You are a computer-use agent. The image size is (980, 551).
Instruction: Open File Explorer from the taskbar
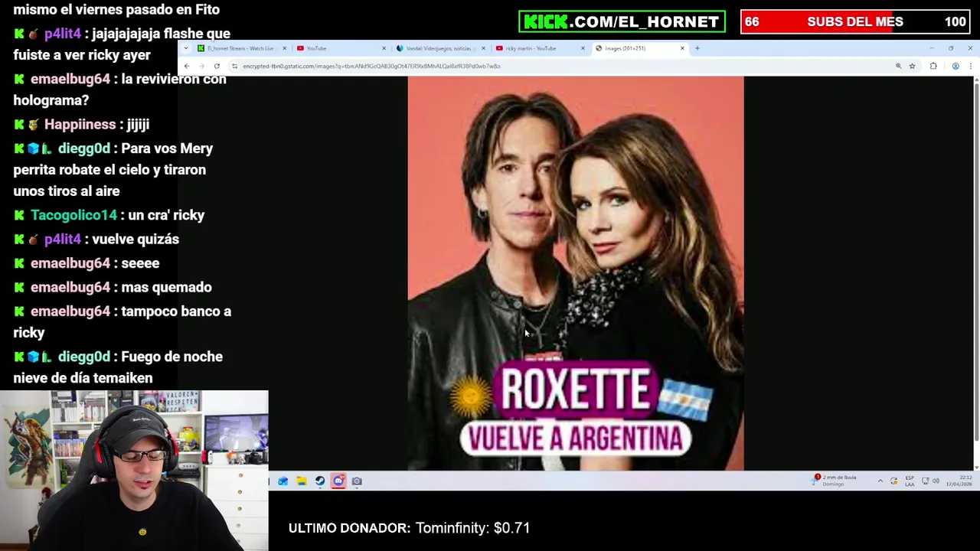coord(302,481)
